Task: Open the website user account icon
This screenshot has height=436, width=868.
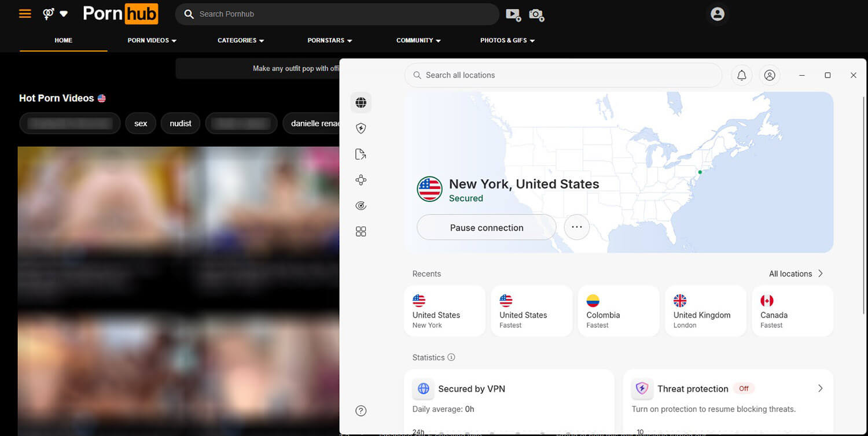Action: coord(718,14)
